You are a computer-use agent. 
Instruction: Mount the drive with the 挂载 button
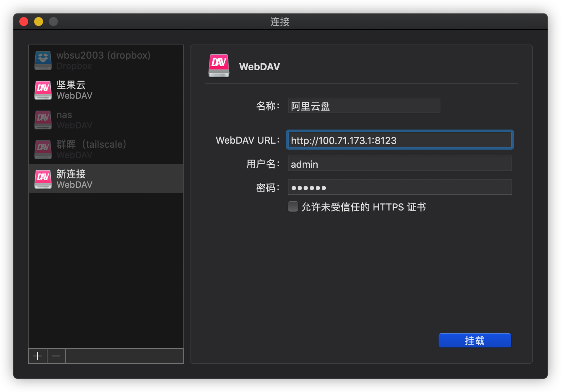coord(475,340)
